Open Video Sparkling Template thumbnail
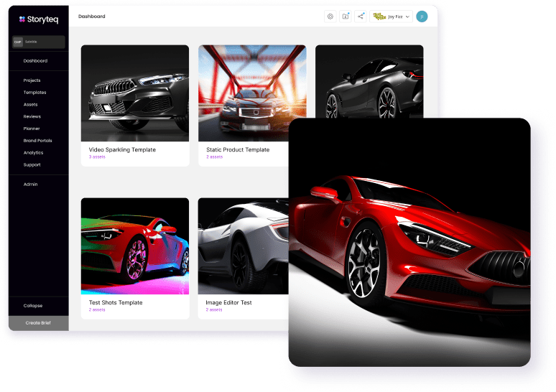 135,93
